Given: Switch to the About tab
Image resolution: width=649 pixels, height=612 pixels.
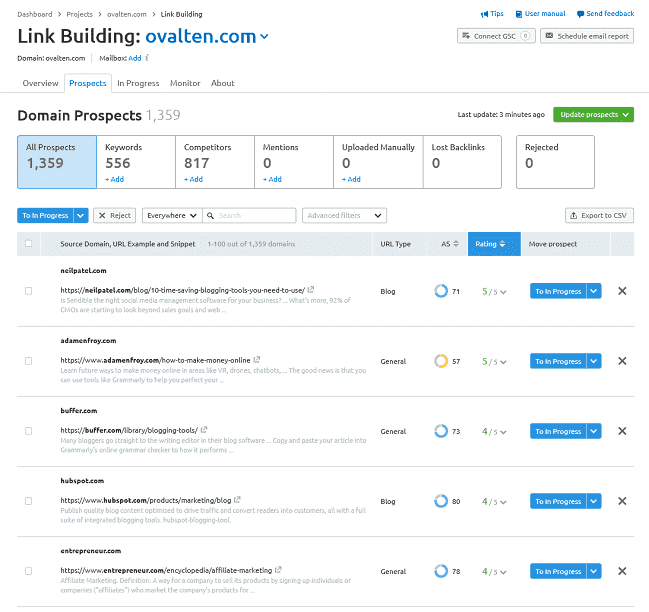Looking at the screenshot, I should coord(222,83).
